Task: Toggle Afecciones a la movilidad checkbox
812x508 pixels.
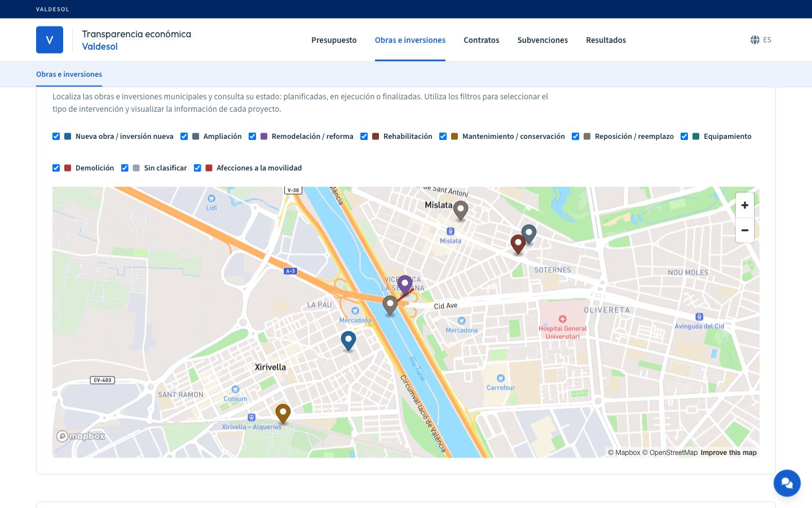Action: 197,168
